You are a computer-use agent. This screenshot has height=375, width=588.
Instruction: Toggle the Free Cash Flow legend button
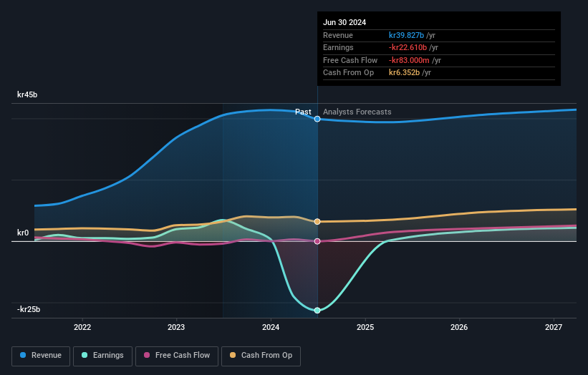tap(177, 356)
